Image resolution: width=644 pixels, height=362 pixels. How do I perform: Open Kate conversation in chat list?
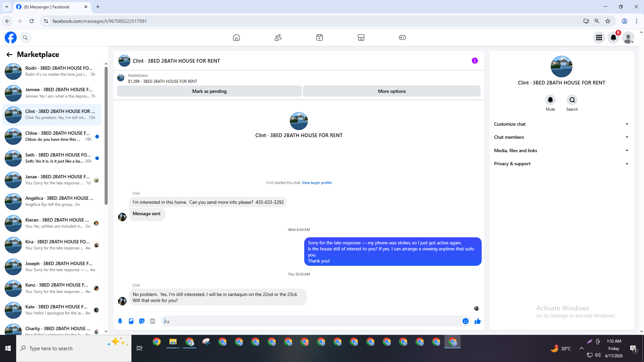click(52, 310)
